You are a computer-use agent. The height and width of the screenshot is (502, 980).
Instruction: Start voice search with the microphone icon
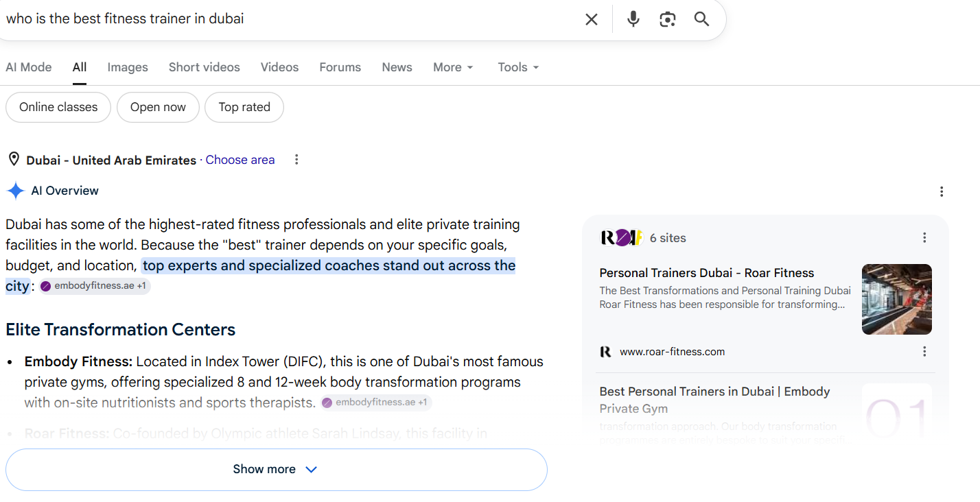(633, 19)
